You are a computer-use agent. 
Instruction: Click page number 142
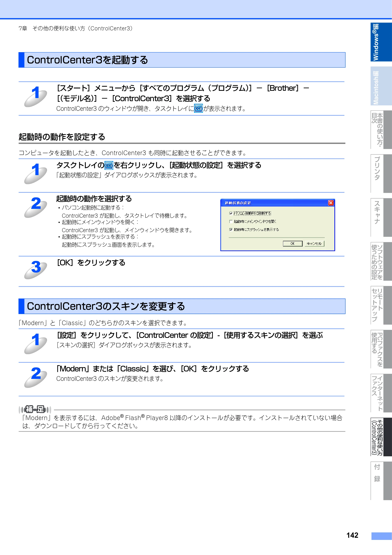(x=352, y=535)
